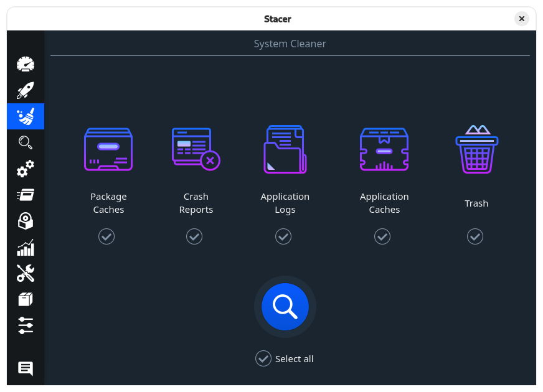This screenshot has height=392, width=543.
Task: Click the Application Logs folder icon
Action: point(285,149)
